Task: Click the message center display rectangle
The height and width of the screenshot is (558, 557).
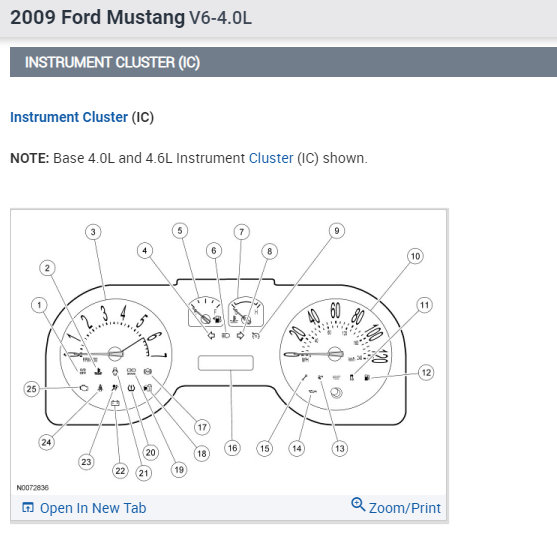Action: 226,363
